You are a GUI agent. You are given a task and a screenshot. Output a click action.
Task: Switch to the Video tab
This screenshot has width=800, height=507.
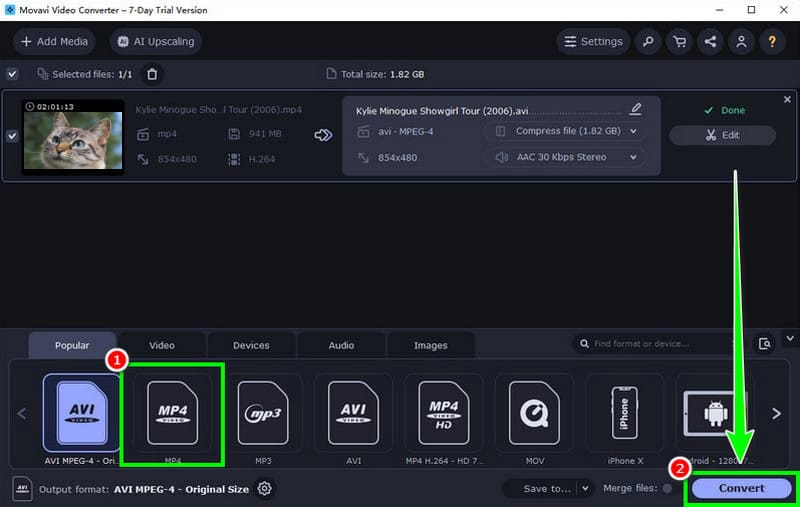pyautogui.click(x=162, y=345)
